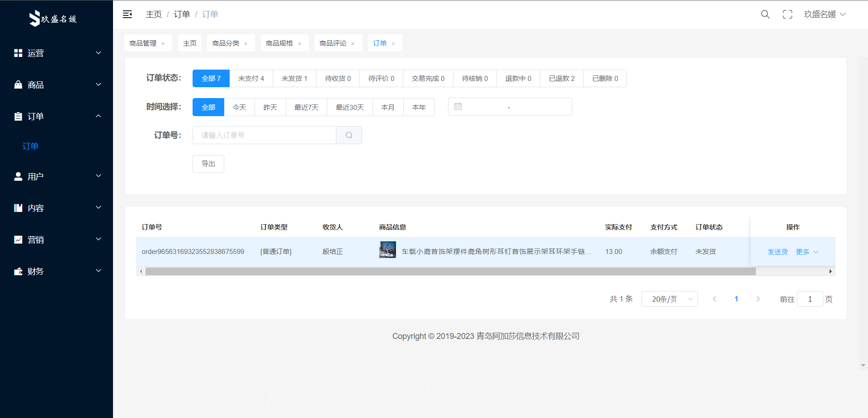Open the date range calendar picker

coord(509,107)
